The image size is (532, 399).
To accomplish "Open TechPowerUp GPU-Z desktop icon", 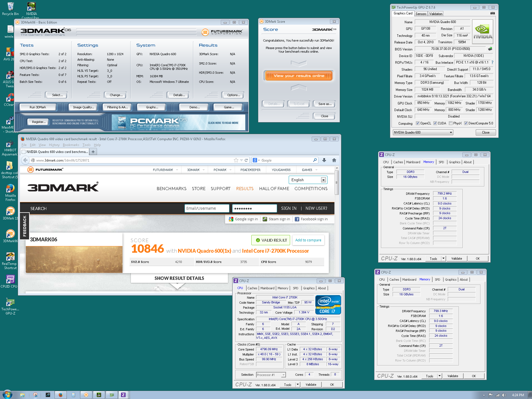I will point(10,306).
